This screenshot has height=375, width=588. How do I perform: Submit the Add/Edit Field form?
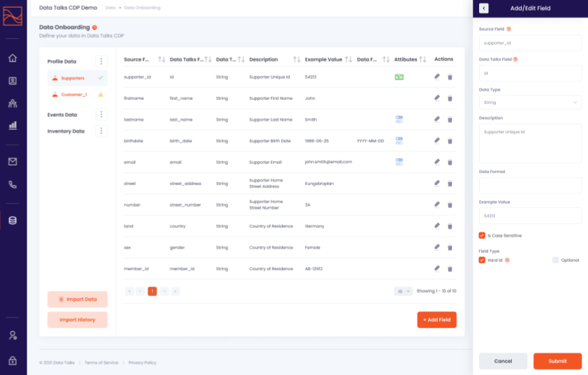558,361
